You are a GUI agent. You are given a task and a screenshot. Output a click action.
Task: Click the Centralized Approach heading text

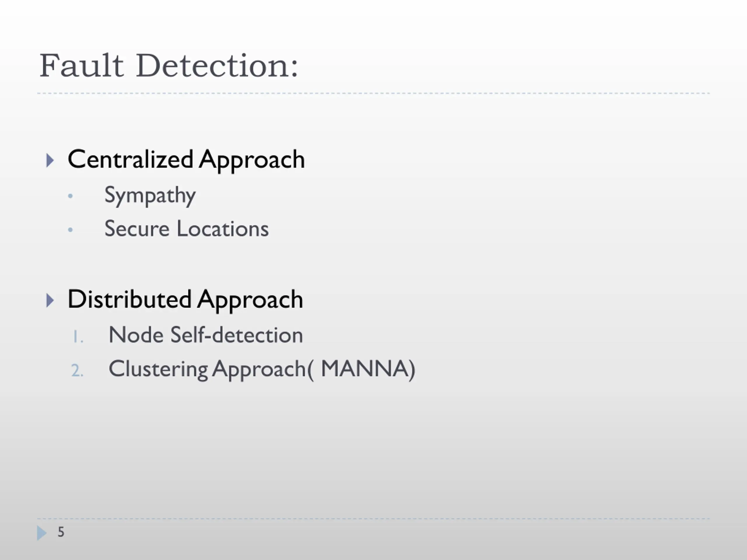(x=186, y=160)
